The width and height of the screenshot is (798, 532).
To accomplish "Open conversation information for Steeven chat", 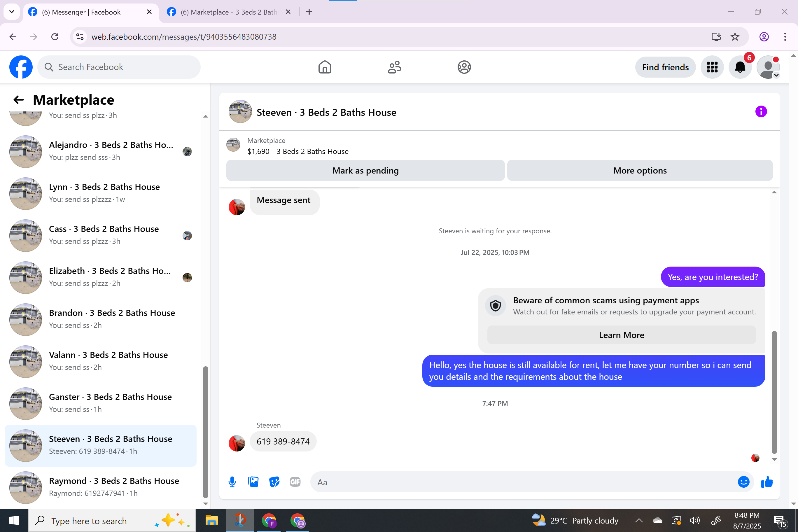I will (x=761, y=112).
